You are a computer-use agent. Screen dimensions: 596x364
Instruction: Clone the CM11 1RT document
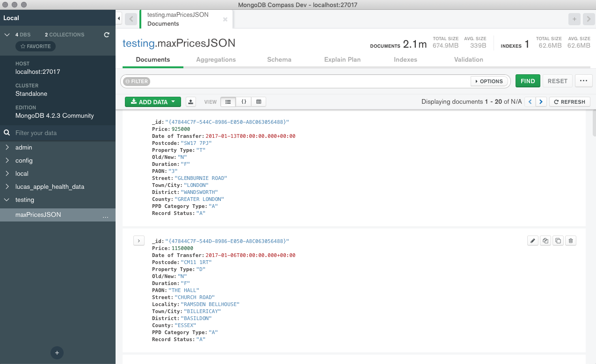click(x=558, y=241)
